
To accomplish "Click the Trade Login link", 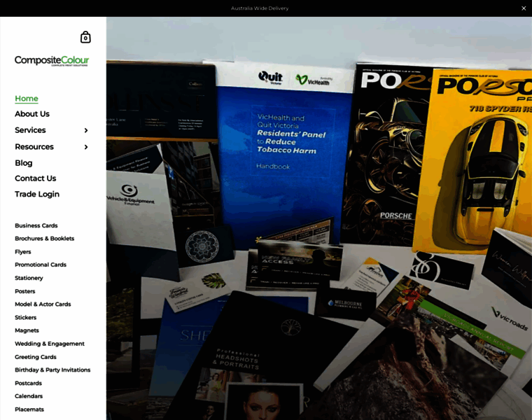I will 37,194.
